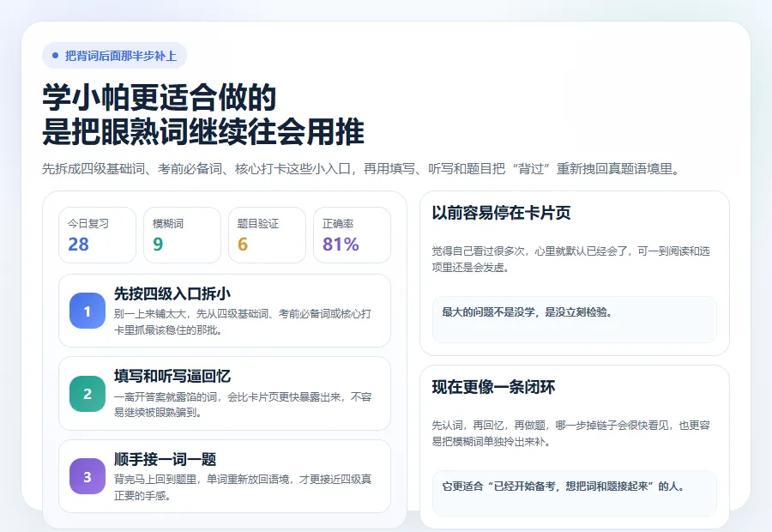Click the 把背词后面那半步补上 pill badge
This screenshot has height=532, width=772.
tap(112, 54)
